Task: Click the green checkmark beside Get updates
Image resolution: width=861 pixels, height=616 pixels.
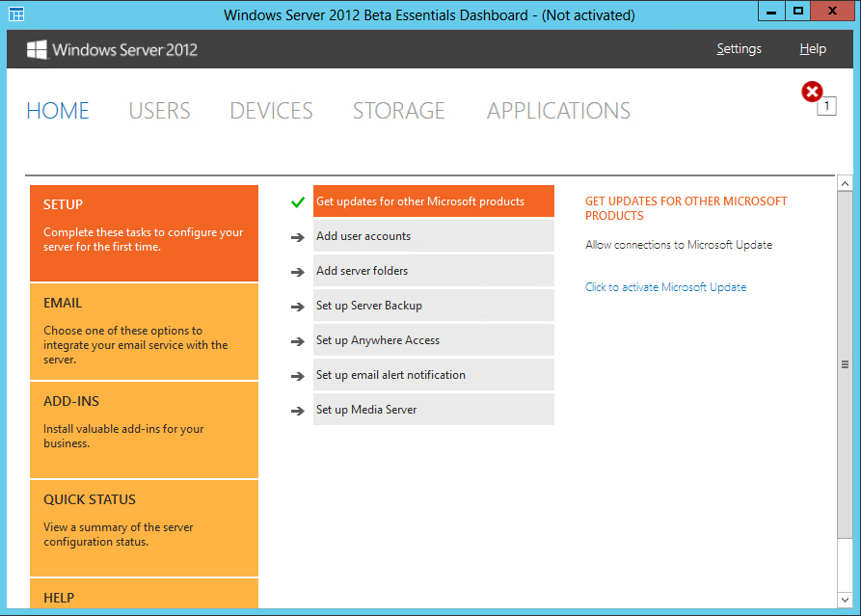Action: pos(298,202)
